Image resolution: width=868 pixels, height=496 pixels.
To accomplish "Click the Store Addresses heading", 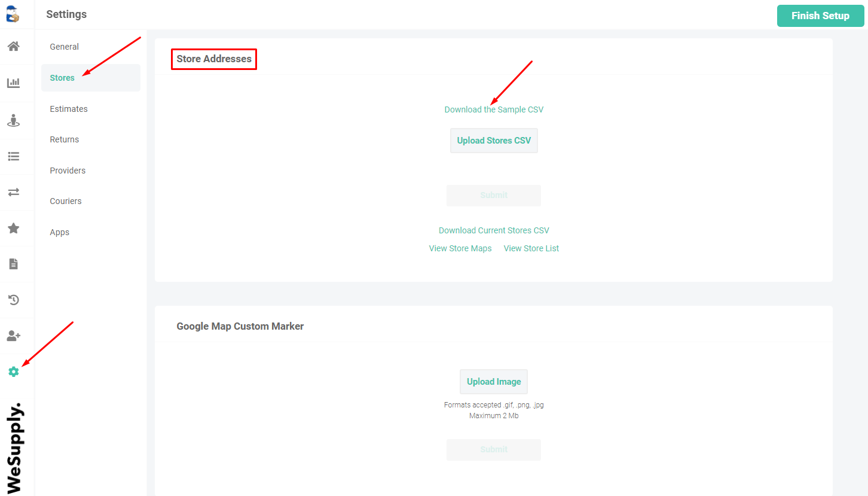I will point(214,59).
